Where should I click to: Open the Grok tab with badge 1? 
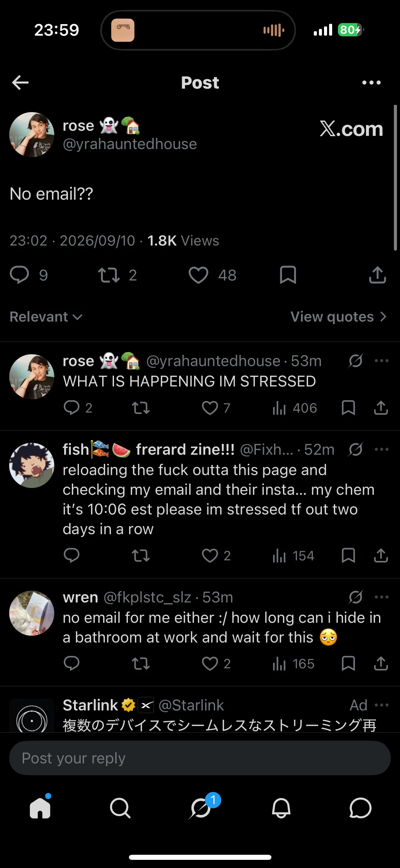coord(200,808)
